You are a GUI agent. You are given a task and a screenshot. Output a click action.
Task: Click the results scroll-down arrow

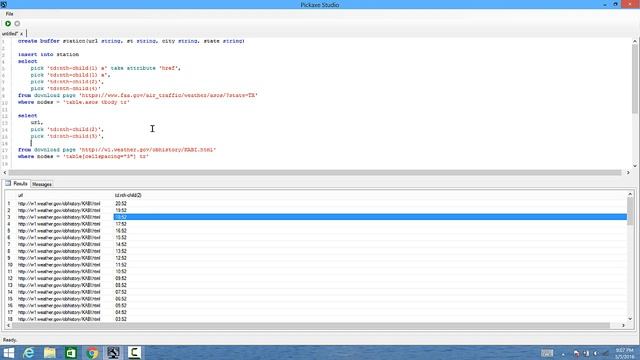tap(630, 319)
